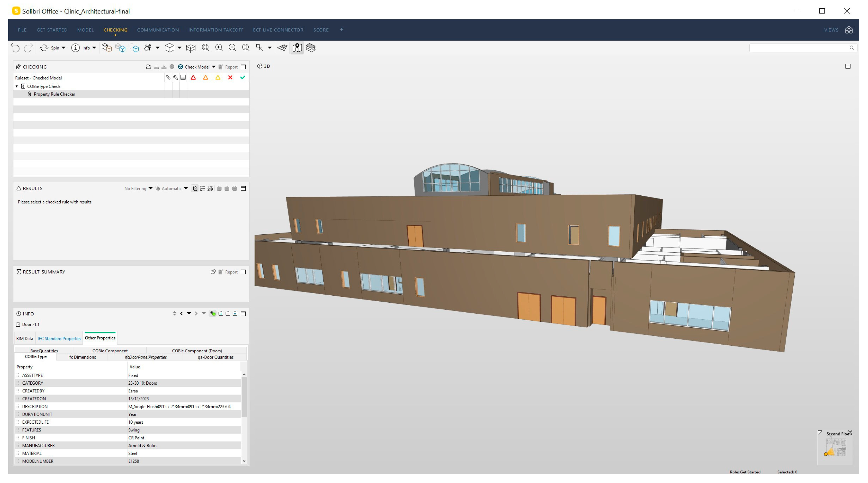Click the Zoom to Fit icon
Image resolution: width=868 pixels, height=483 pixels.
click(206, 48)
